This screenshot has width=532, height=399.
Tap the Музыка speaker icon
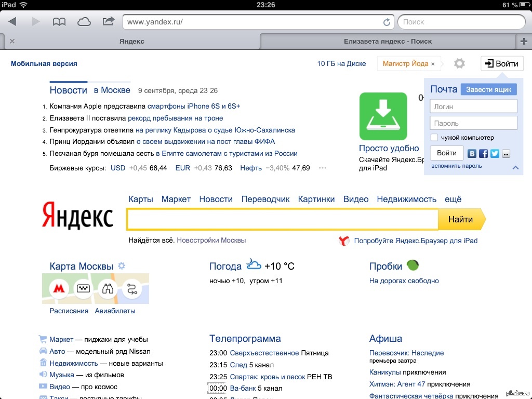click(43, 374)
